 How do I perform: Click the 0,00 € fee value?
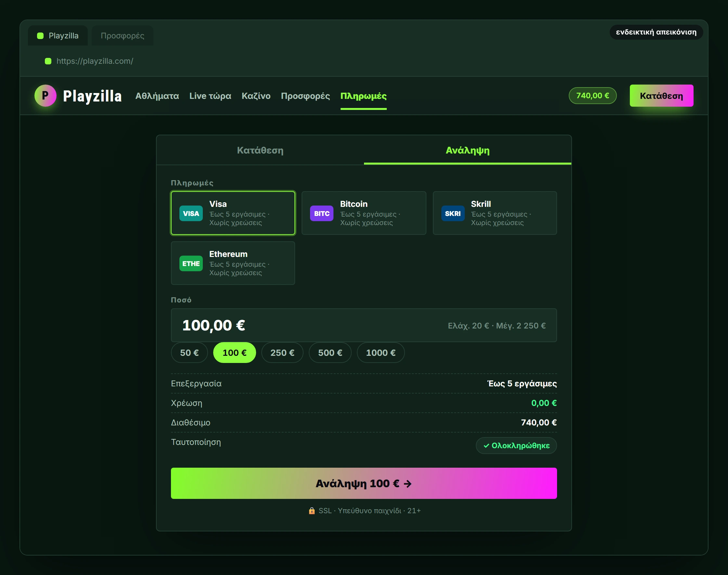pos(544,403)
